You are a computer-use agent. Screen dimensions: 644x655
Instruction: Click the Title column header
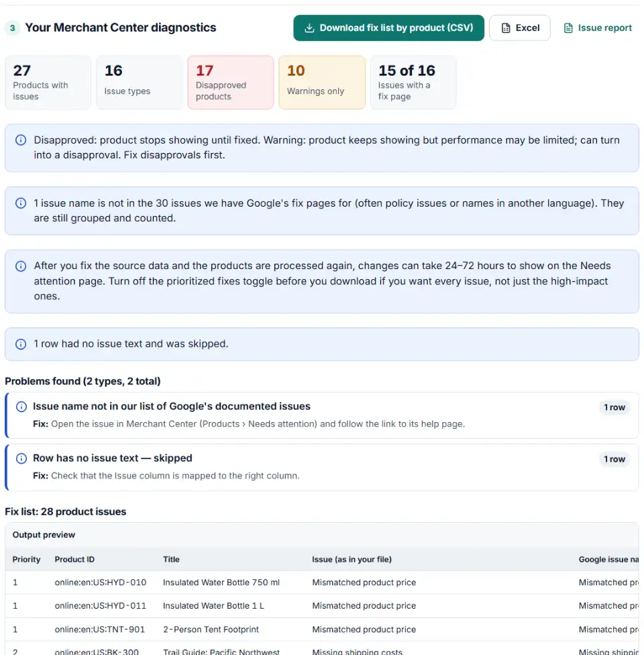171,560
